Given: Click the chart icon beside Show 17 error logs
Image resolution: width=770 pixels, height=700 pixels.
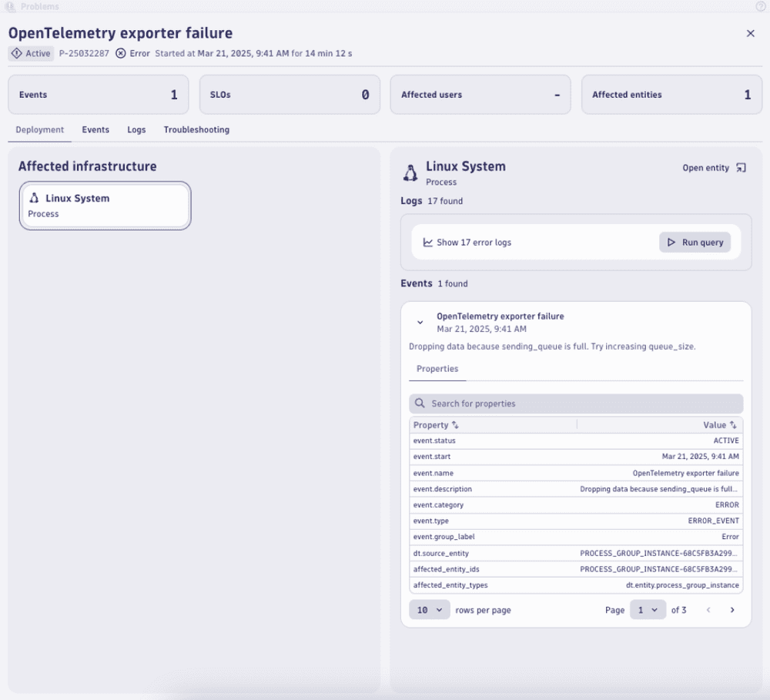Looking at the screenshot, I should point(428,242).
